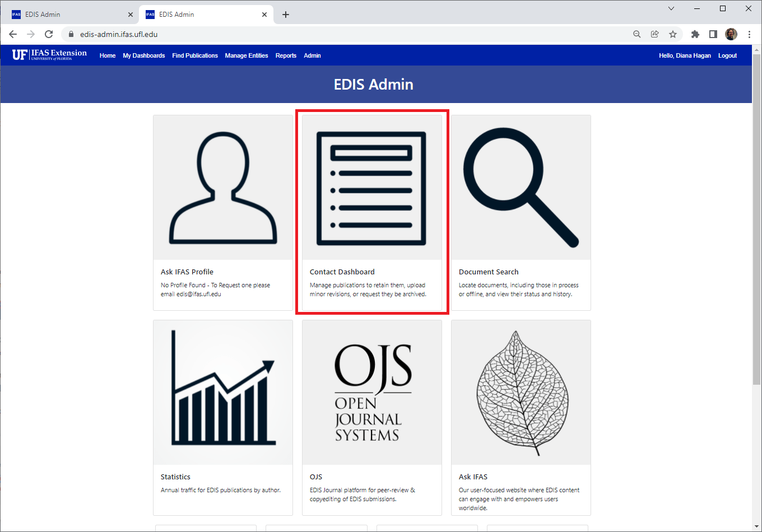Open Chrome's three-dot menu
This screenshot has width=762, height=532.
click(x=749, y=34)
